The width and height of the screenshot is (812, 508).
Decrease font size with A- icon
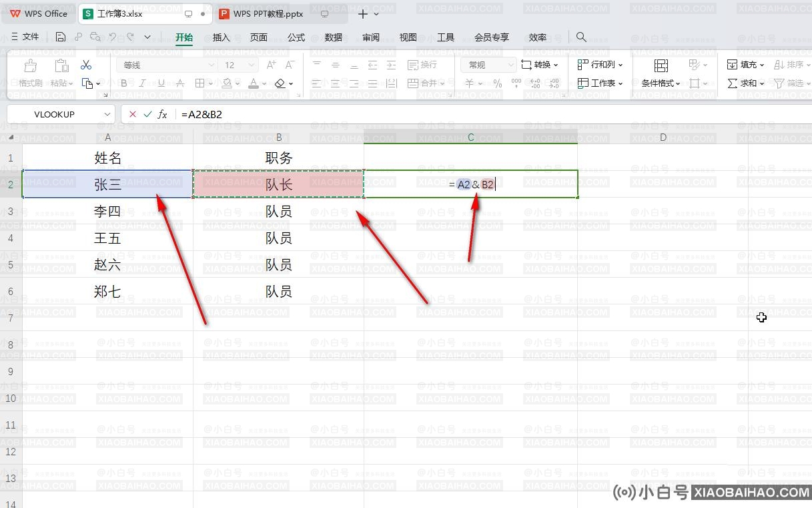tap(290, 65)
